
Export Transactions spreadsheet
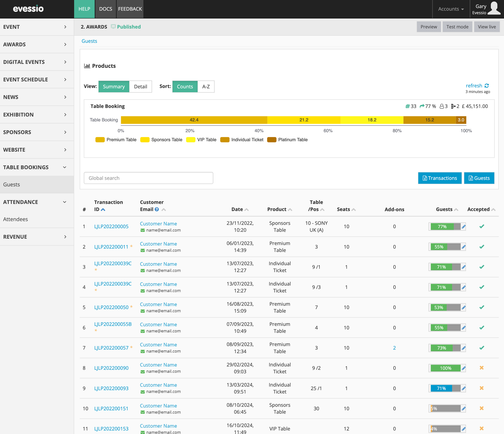(440, 178)
